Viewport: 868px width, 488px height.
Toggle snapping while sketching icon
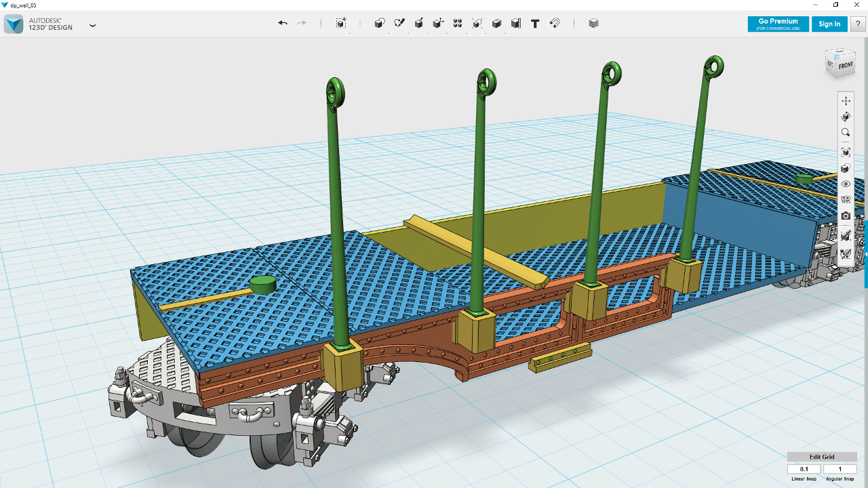[x=846, y=236]
